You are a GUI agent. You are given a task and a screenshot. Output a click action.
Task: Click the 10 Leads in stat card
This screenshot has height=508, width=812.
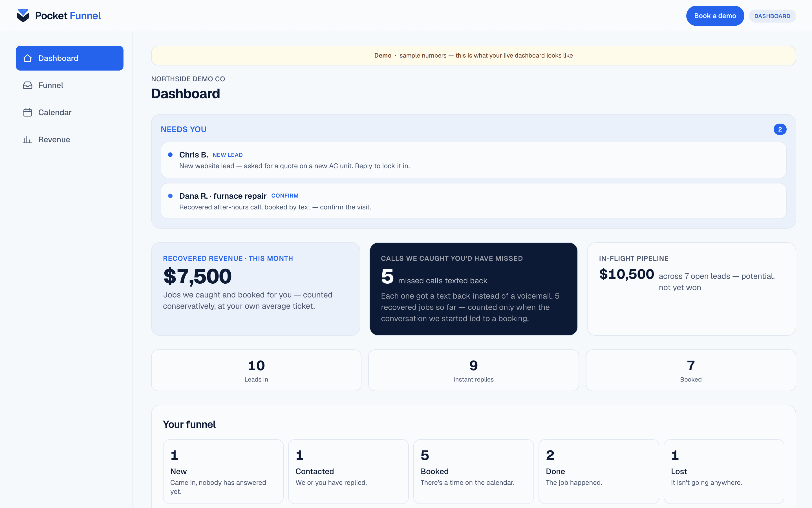tap(256, 370)
